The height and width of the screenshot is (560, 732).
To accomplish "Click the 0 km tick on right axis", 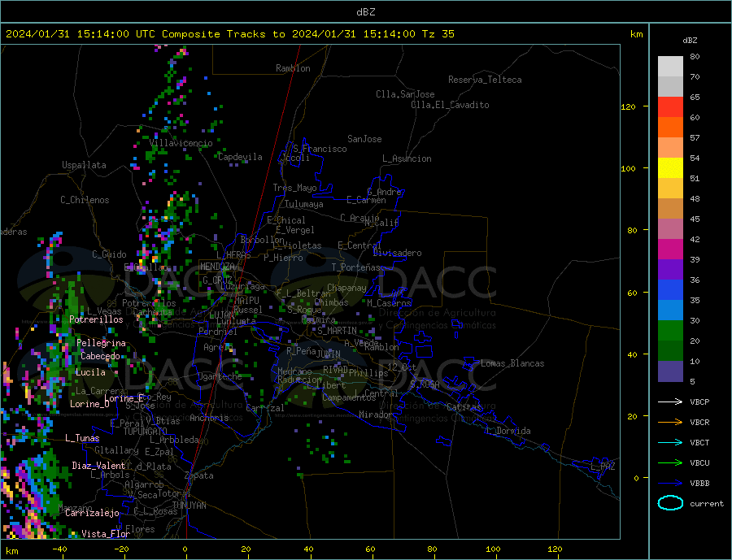I will click(x=636, y=478).
